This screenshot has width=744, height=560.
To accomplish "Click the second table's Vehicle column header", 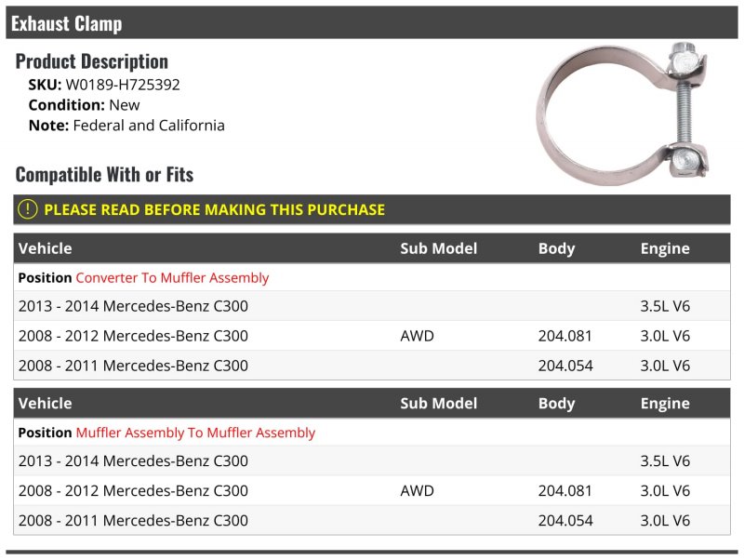I will pyautogui.click(x=45, y=403).
